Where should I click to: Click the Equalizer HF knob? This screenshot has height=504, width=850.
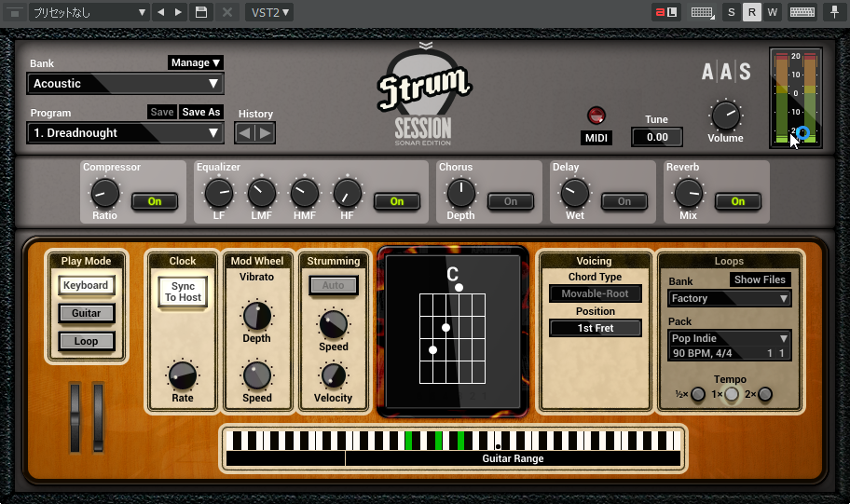[x=347, y=194]
